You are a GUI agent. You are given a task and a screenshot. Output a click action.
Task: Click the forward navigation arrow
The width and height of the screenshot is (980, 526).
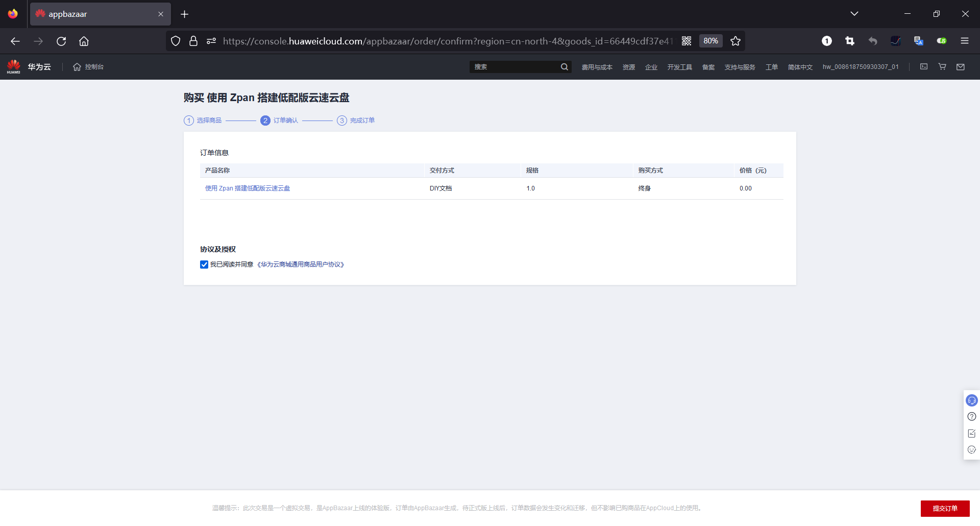[38, 41]
